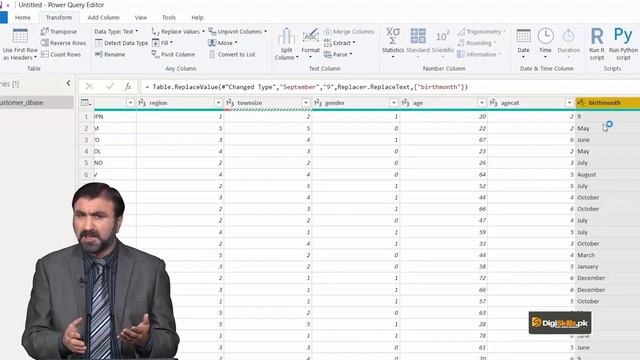Open the Information dropdown

[x=479, y=54]
